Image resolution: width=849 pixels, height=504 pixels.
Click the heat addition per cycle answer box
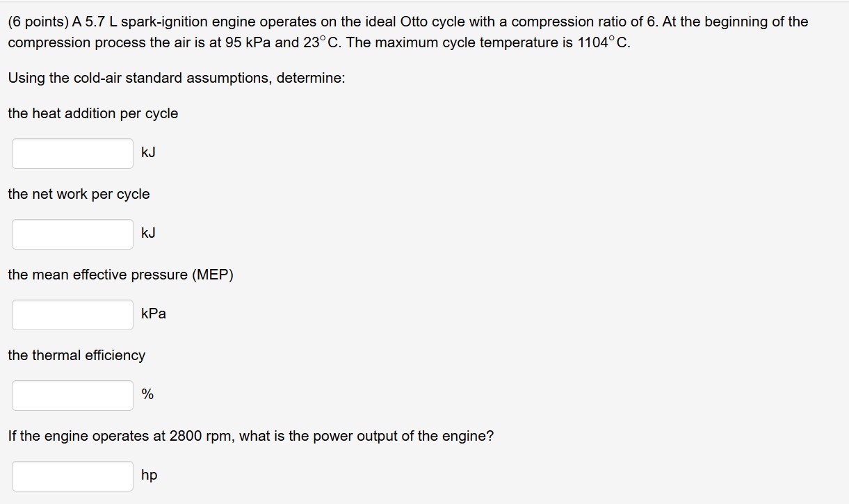(x=72, y=153)
